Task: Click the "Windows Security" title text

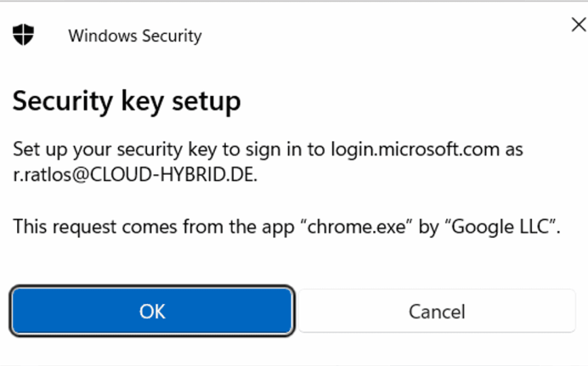Action: (134, 35)
